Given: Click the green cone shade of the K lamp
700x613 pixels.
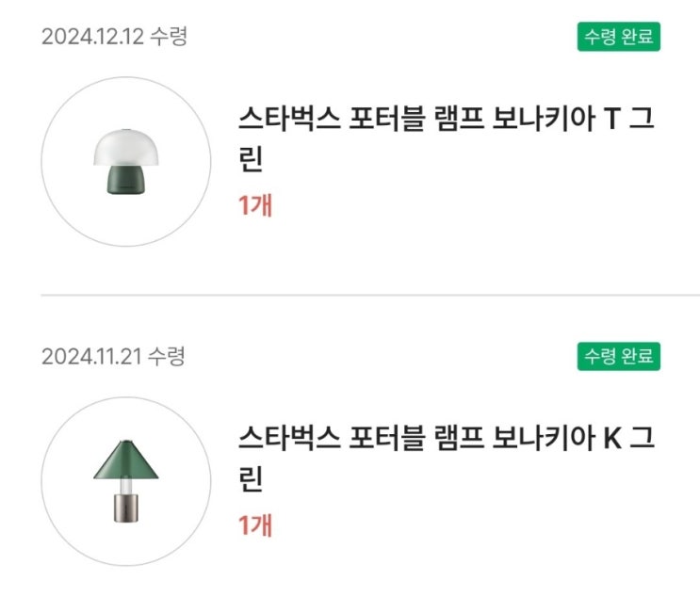Looking at the screenshot, I should tap(126, 460).
